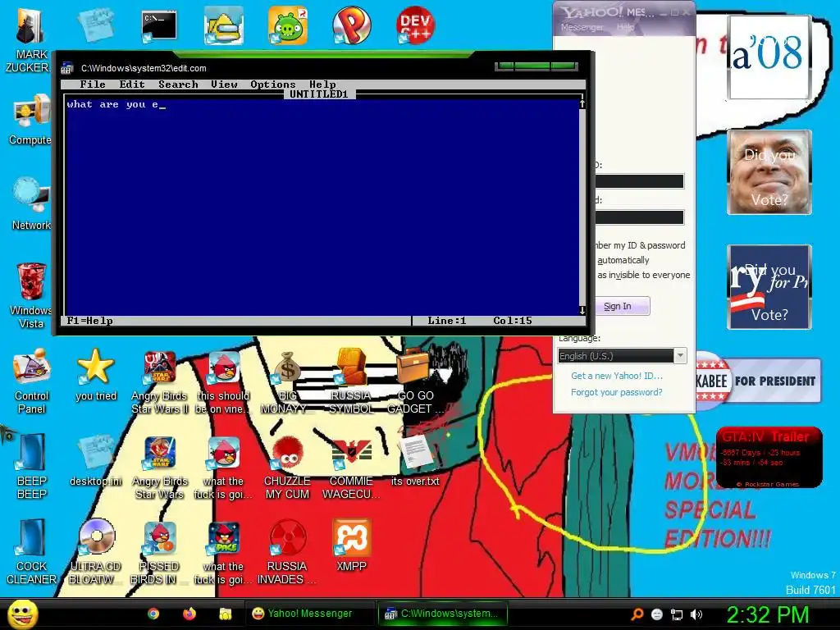Open the volume speaker tray icon
The width and height of the screenshot is (840, 630).
click(697, 614)
